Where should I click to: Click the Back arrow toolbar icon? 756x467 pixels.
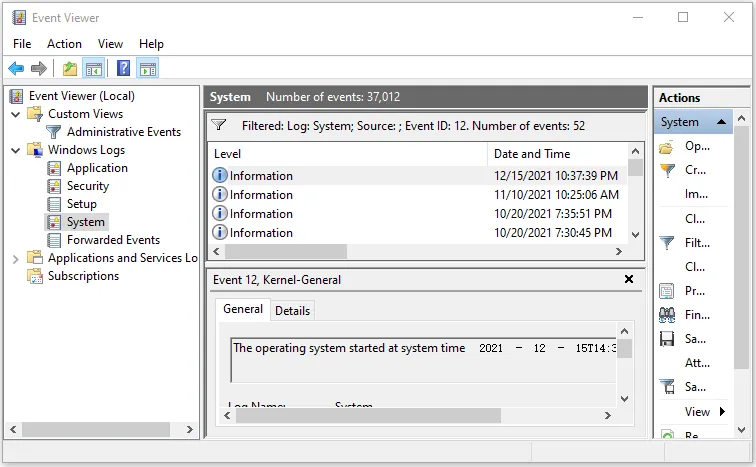16,68
